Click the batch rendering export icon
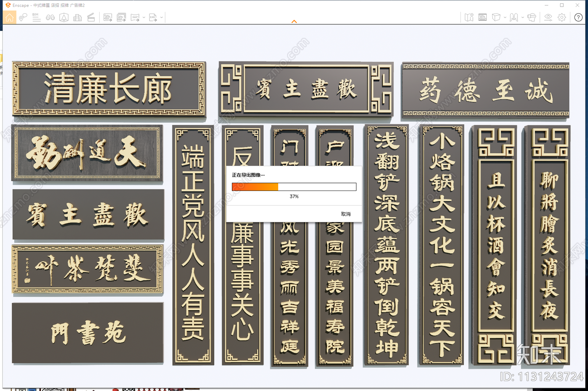The width and height of the screenshot is (588, 391). coord(121,17)
